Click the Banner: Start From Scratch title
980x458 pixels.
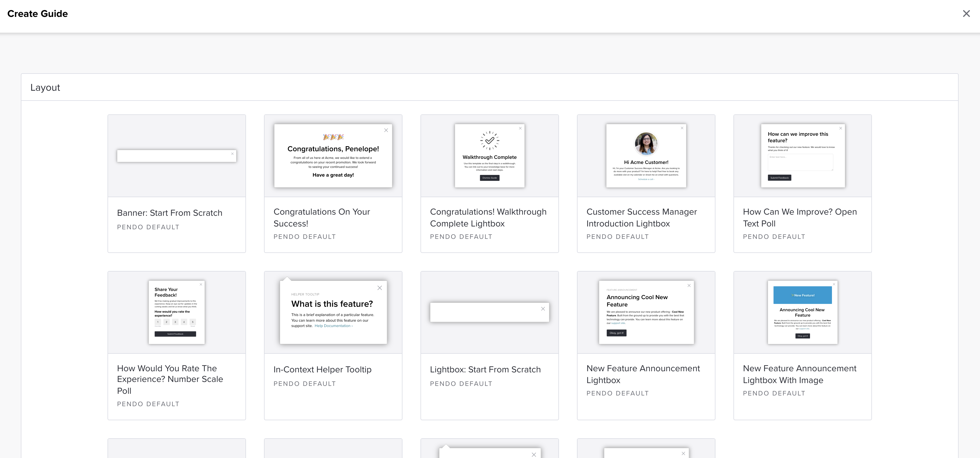[x=170, y=213]
